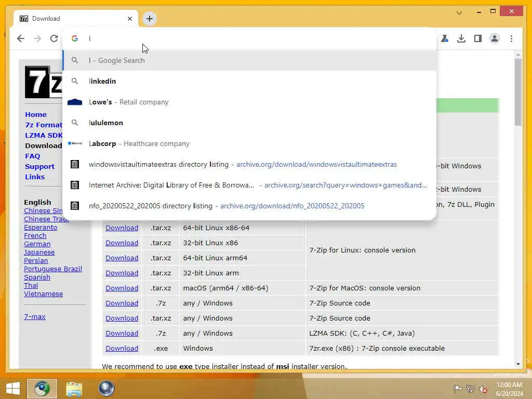Switch language to Thai
Viewport: 532px width, 399px height.
click(x=31, y=285)
